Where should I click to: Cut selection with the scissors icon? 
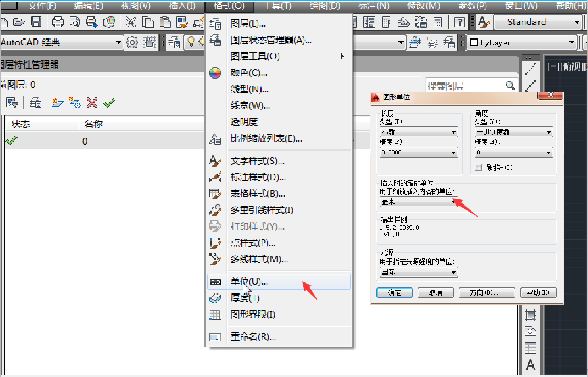(130, 22)
